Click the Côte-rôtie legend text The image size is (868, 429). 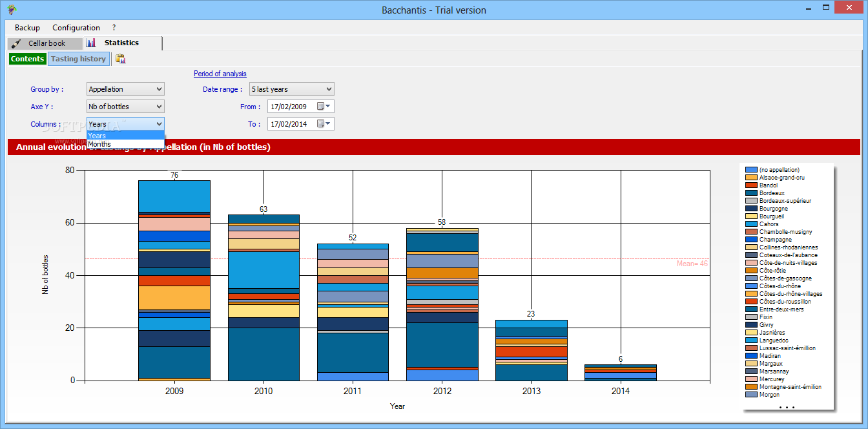pyautogui.click(x=772, y=271)
